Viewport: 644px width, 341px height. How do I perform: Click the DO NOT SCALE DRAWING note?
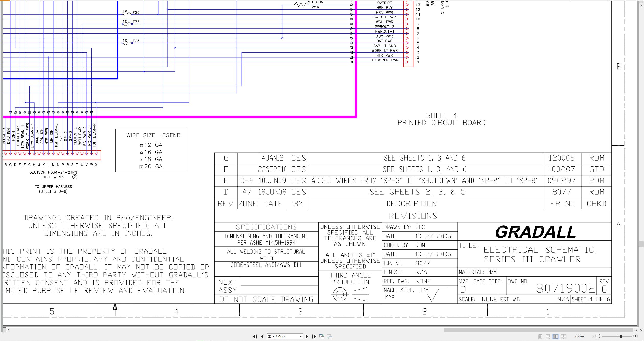tap(266, 299)
